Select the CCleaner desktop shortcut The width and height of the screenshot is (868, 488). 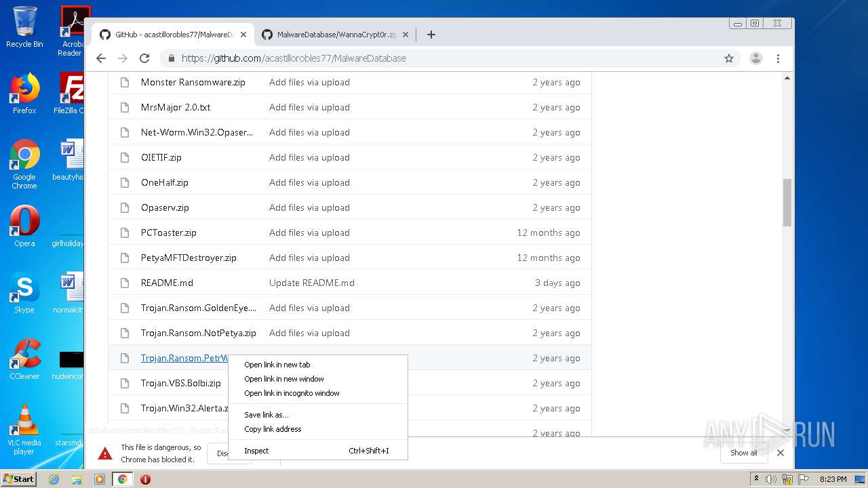24,360
